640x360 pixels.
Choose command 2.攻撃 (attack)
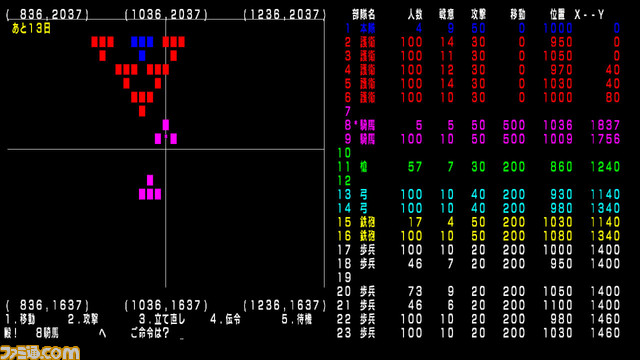[x=83, y=319]
